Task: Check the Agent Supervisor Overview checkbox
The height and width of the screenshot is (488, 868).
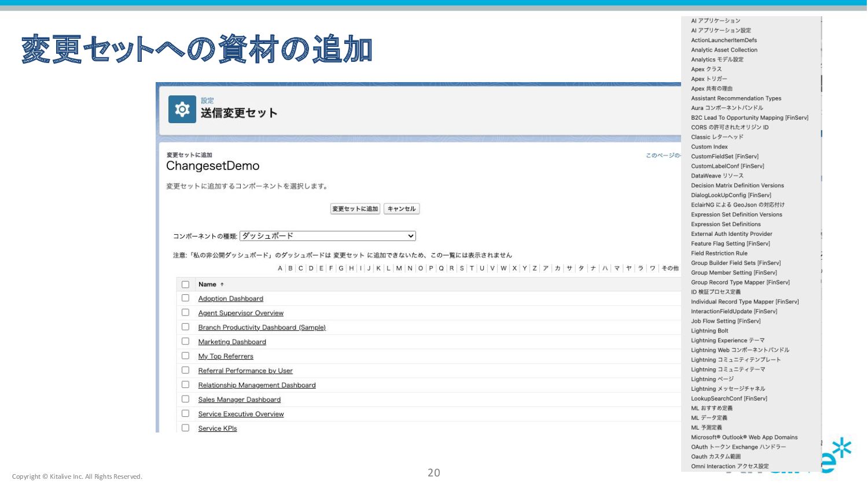Action: click(x=185, y=313)
